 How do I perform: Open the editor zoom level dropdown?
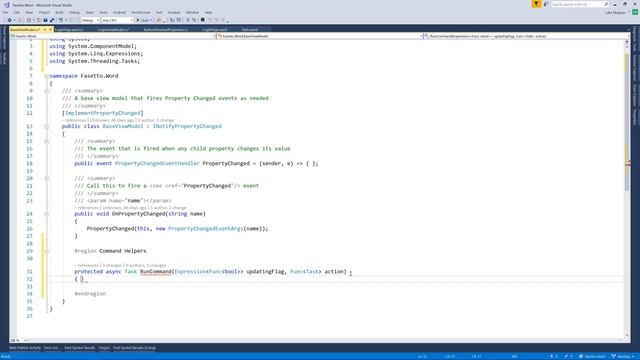[19, 340]
